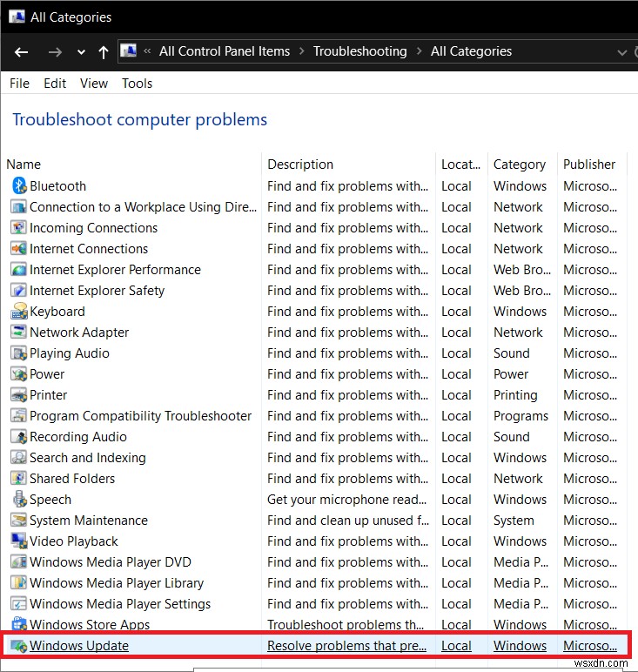The width and height of the screenshot is (638, 672).
Task: Click the Windows Update icon
Action: [19, 645]
